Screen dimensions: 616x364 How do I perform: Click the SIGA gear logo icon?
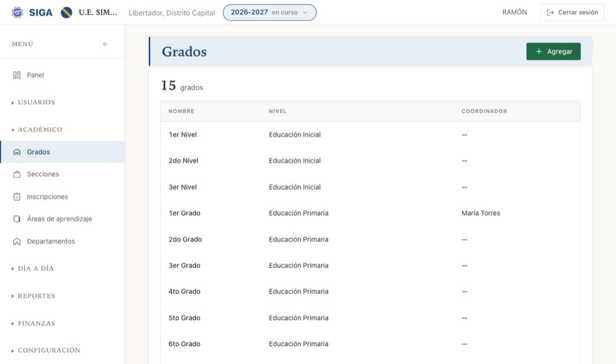[18, 13]
